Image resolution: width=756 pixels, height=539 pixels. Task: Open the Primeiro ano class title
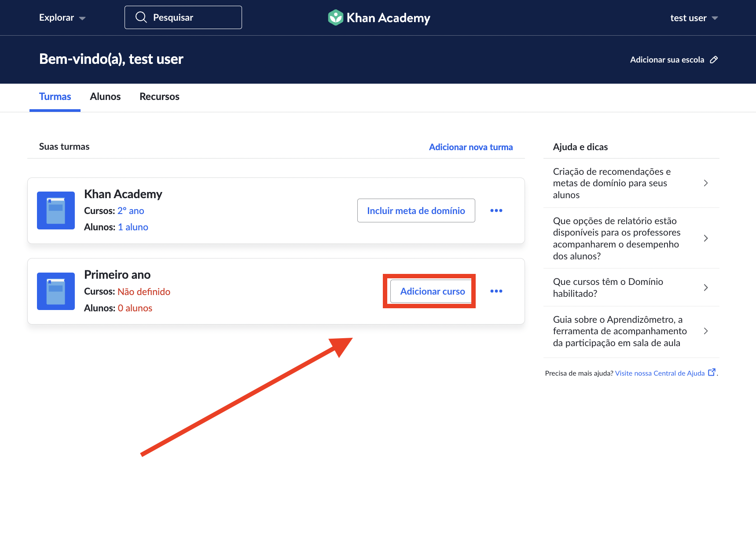[117, 275]
